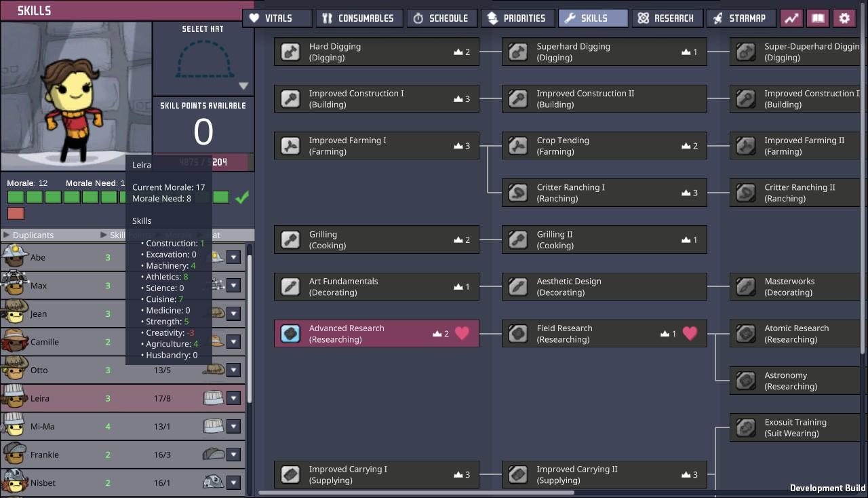Viewport: 868px width, 498px height.
Task: Click the Improved Carrying I skill icon
Action: [x=291, y=474]
